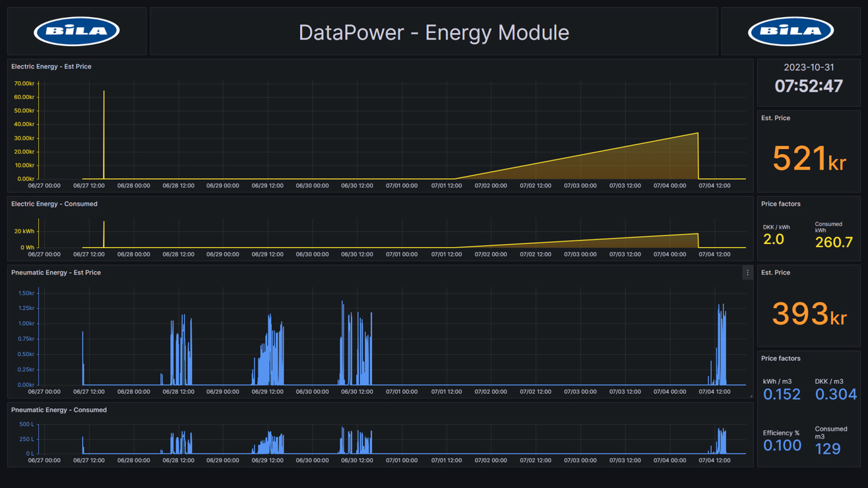The image size is (868, 488).
Task: Click the Consumed m3 value 129
Action: pos(830,448)
